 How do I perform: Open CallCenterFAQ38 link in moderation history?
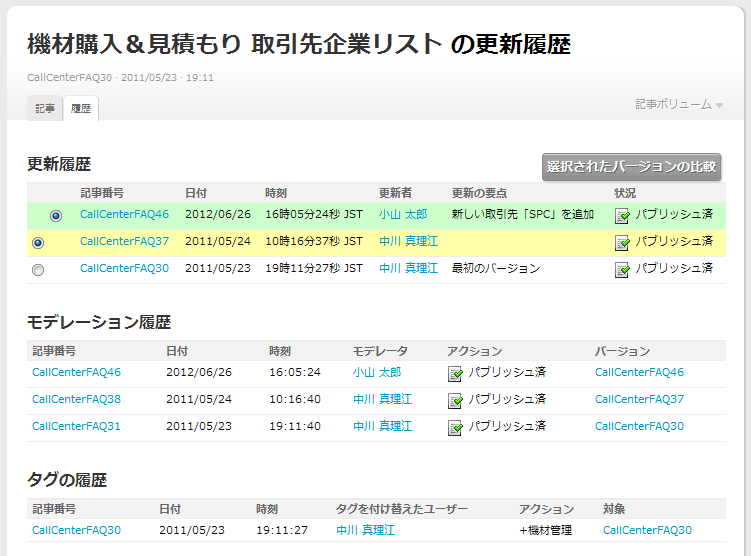point(76,399)
